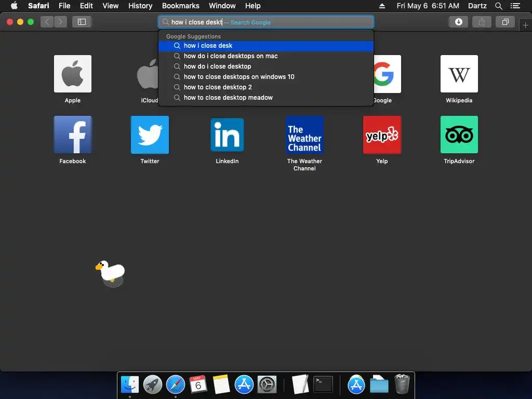Show all tabs overview button

505,22
